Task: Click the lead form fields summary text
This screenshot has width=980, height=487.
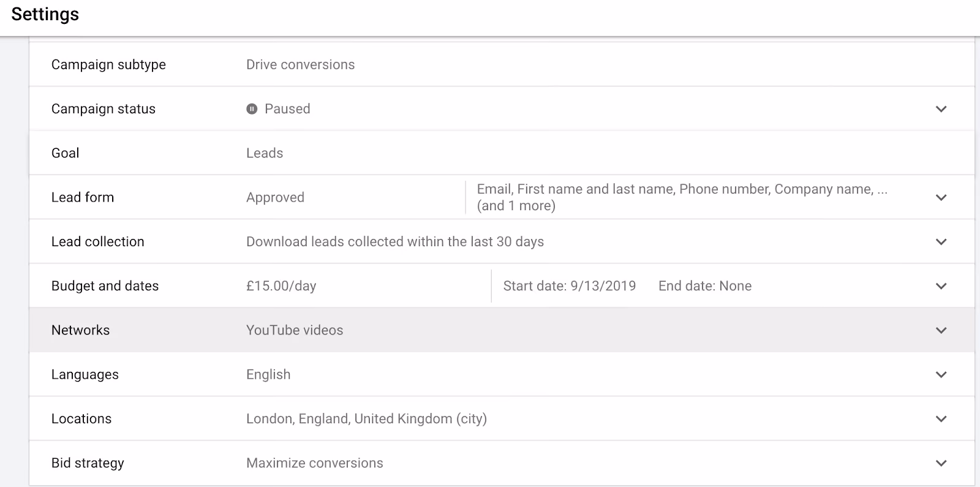Action: (682, 197)
